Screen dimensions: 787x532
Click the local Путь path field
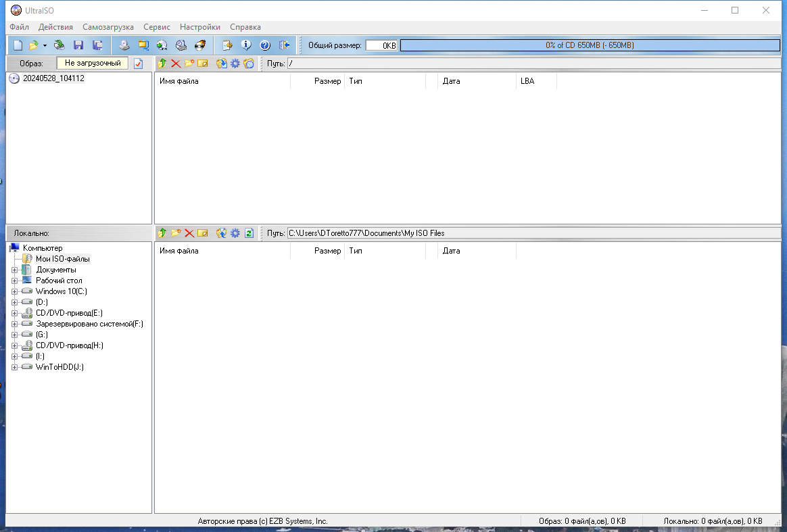tap(533, 233)
